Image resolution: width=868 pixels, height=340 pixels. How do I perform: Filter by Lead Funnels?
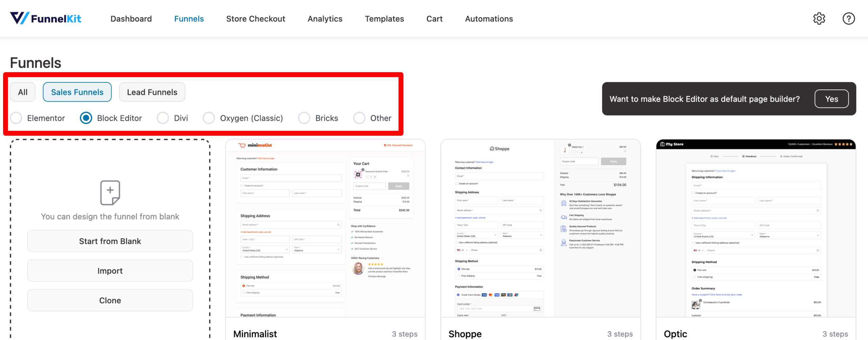[152, 92]
